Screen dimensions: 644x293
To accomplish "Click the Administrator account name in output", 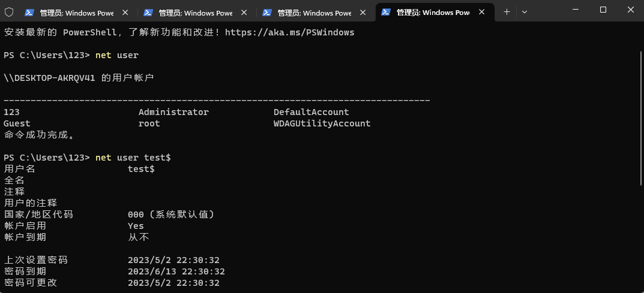I will pos(173,112).
